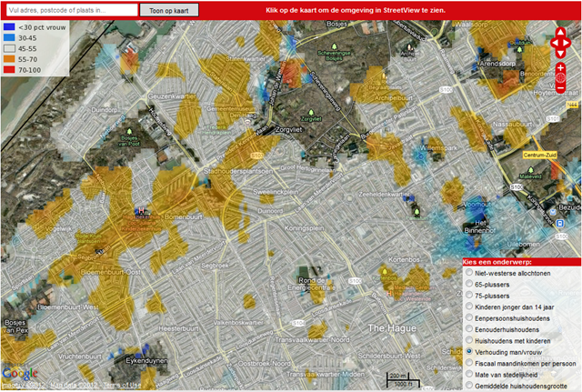Select Mate van stedelijkheid topic
This screenshot has width=582, height=392.
tap(468, 375)
